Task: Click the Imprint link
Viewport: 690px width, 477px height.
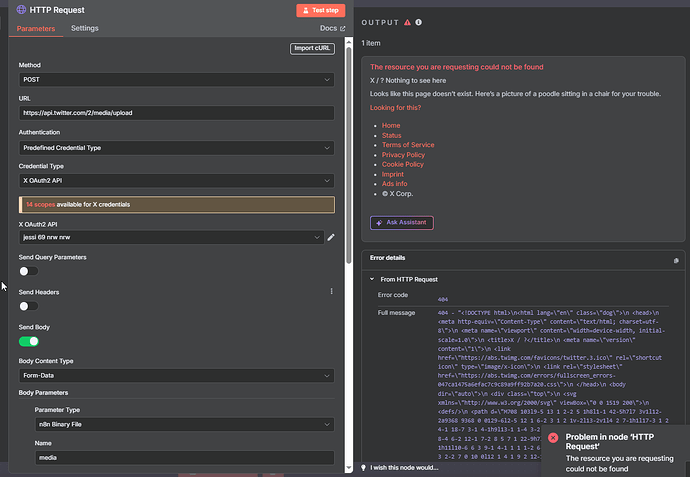Action: (x=393, y=174)
